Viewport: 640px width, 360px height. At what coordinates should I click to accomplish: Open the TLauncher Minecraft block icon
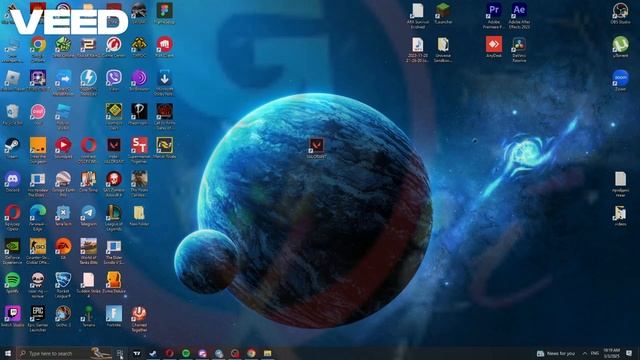pos(443,11)
